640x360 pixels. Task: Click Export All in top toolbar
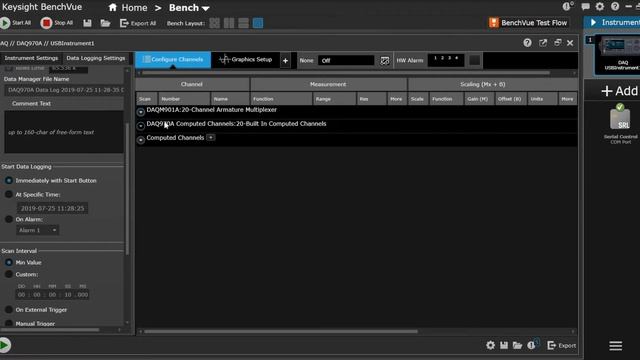tap(138, 23)
